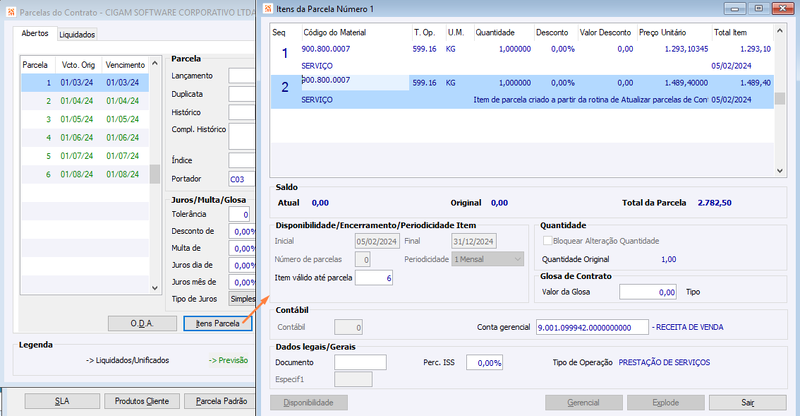Click the down arrow of the parcelas list scrollbar
This screenshot has width=800, height=416.
click(155, 288)
